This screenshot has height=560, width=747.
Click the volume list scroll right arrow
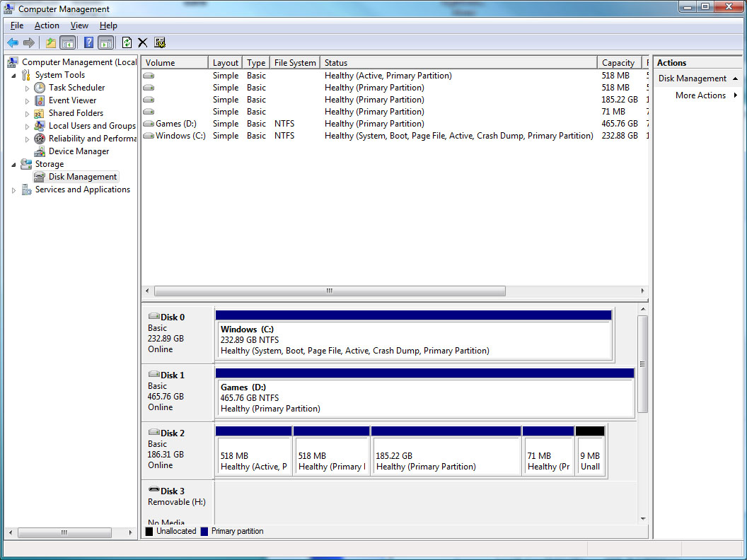pyautogui.click(x=642, y=291)
